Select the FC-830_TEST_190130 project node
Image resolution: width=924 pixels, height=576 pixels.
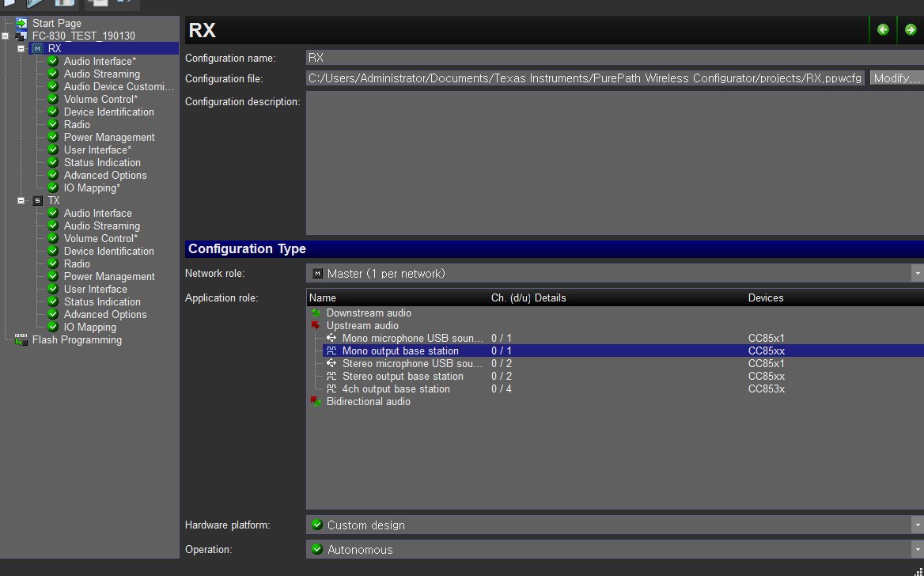84,36
